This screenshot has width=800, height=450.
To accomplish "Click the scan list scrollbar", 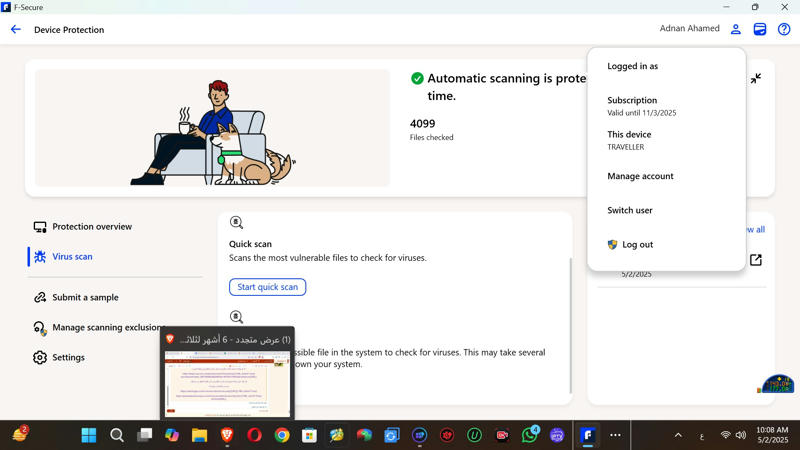I will [x=570, y=326].
